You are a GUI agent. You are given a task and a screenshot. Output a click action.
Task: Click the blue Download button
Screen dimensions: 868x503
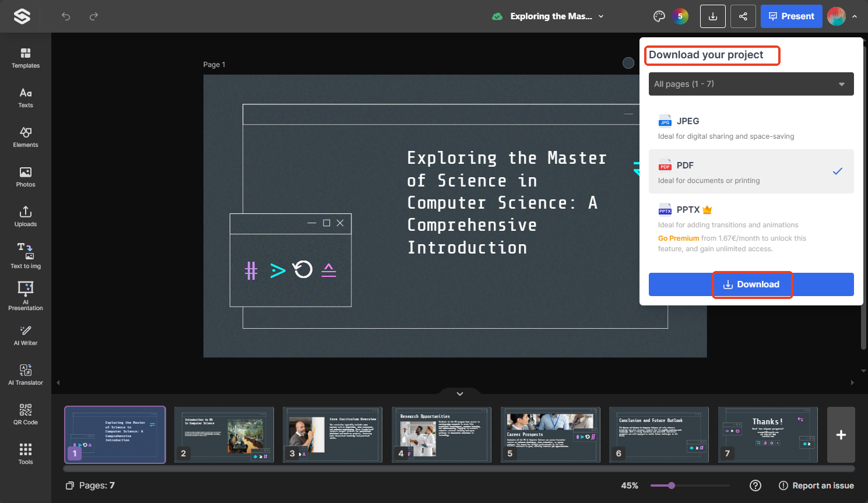point(751,284)
